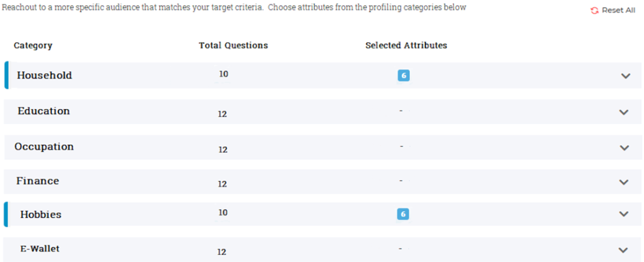
Task: Select the Hobbies category name
Action: 41,214
